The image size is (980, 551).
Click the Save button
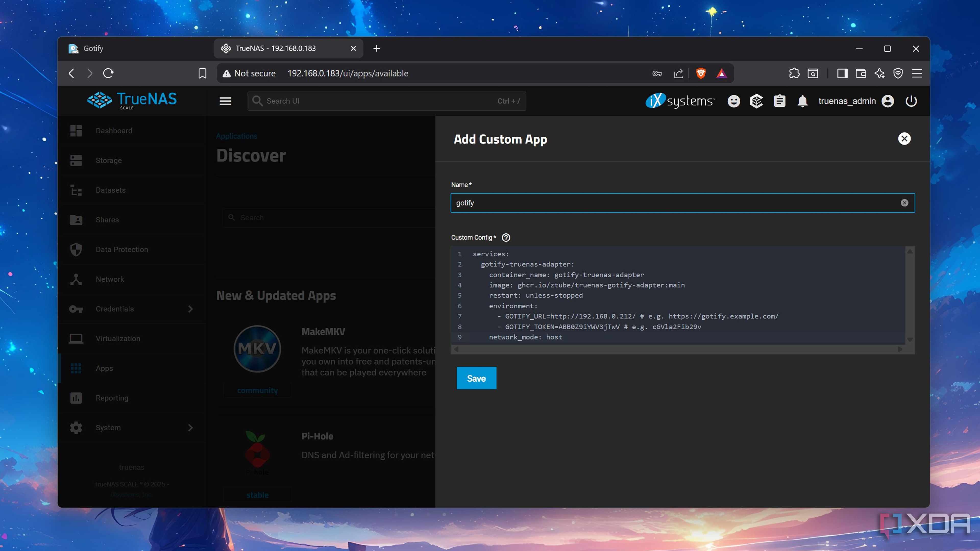(x=476, y=378)
